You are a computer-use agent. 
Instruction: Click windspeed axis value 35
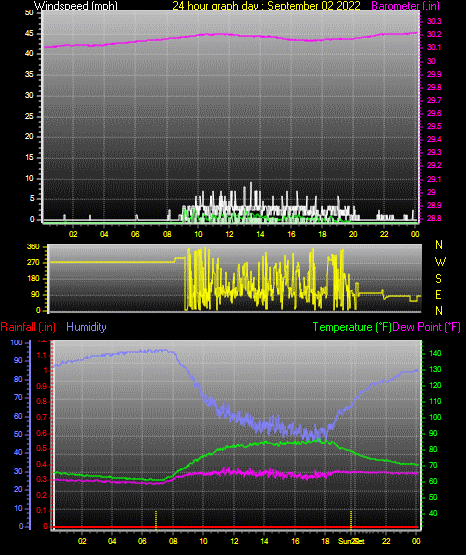click(29, 74)
